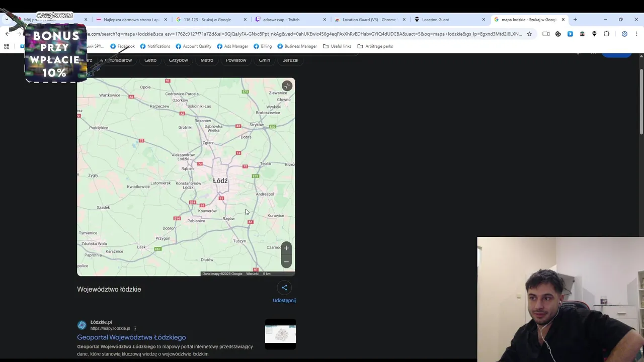644x362 pixels.
Task: Click 'Stryków' on the map
Action: coord(257,125)
